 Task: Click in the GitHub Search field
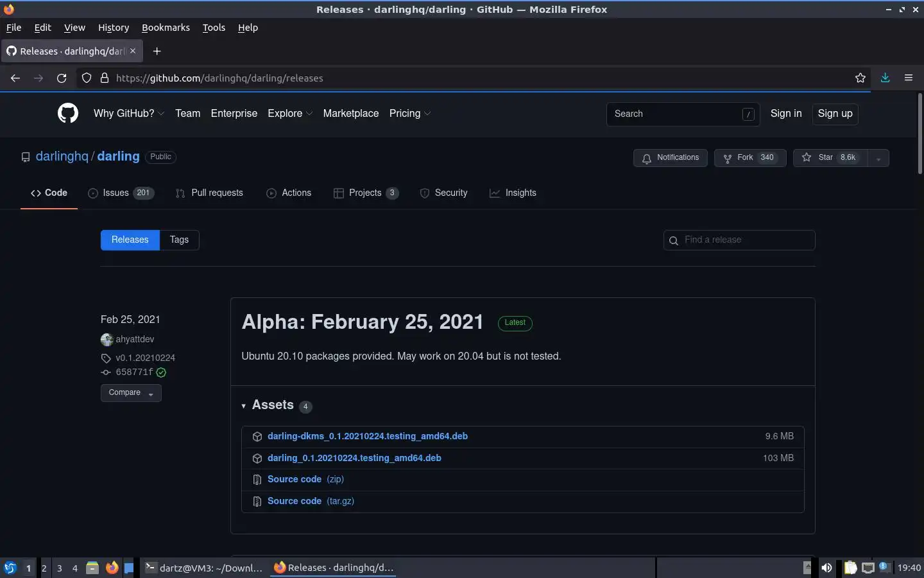pyautogui.click(x=683, y=114)
